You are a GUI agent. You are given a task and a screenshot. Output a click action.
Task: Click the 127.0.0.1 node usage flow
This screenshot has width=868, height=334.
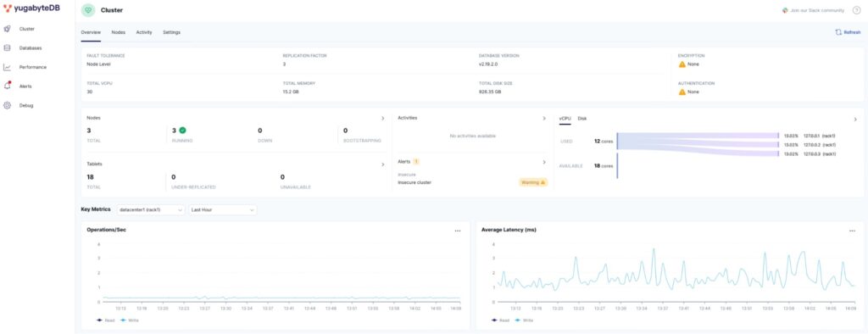(x=698, y=136)
